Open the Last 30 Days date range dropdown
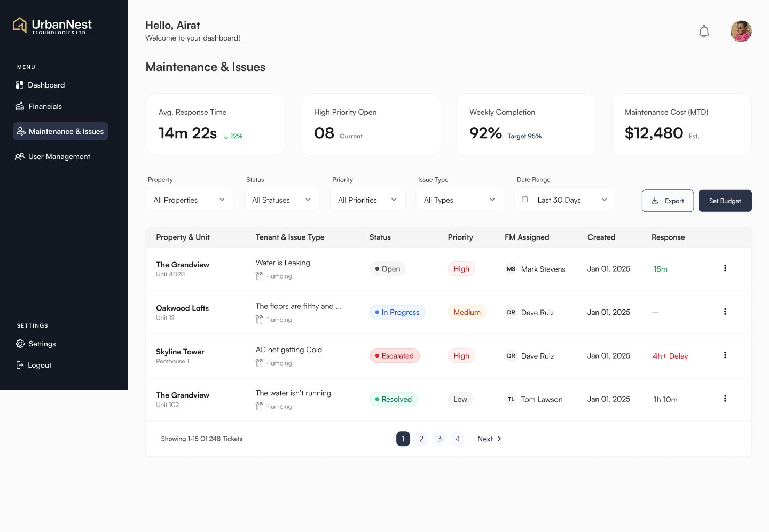This screenshot has width=769, height=532. pos(565,200)
